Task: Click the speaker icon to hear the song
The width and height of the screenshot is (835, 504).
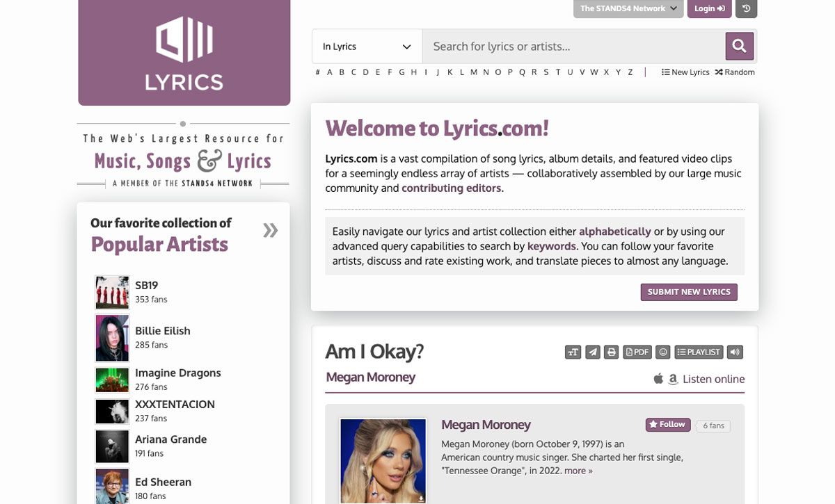Action: [x=735, y=352]
